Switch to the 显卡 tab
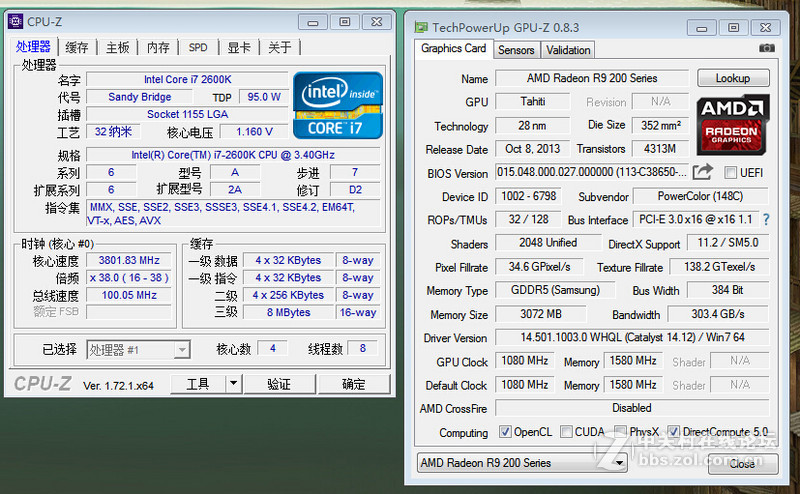The width and height of the screenshot is (800, 494). coord(239,48)
